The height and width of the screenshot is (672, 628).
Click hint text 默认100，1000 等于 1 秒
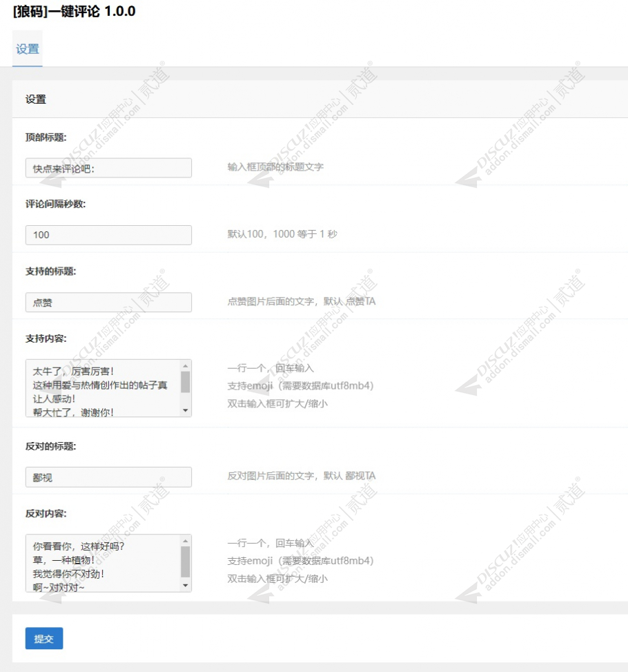click(282, 234)
